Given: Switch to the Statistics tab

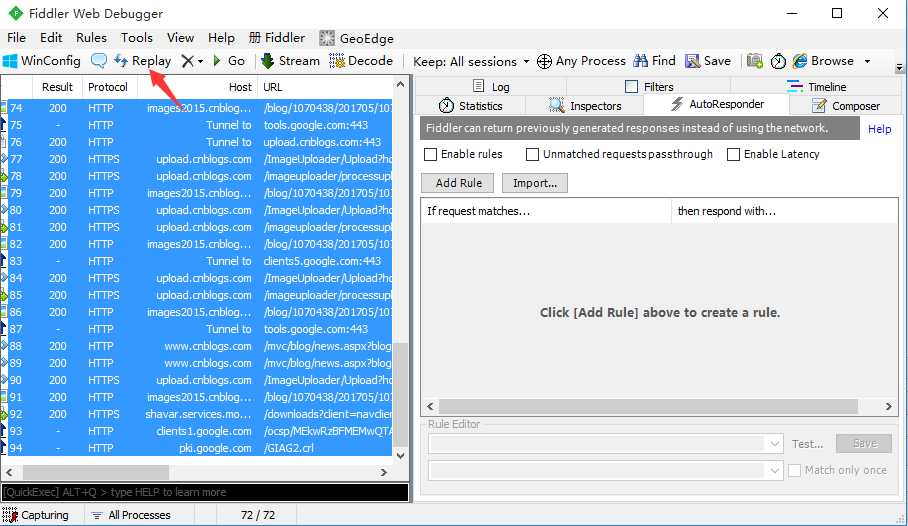Looking at the screenshot, I should [x=470, y=105].
